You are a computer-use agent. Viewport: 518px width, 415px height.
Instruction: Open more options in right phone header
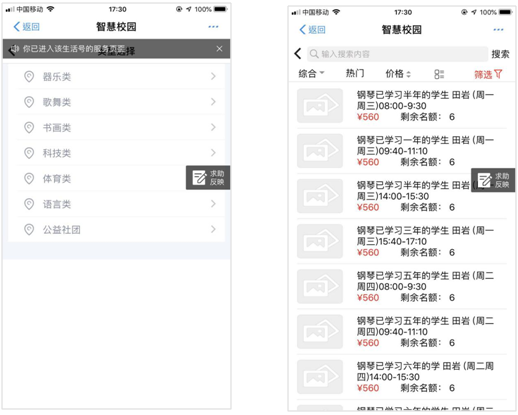click(498, 30)
